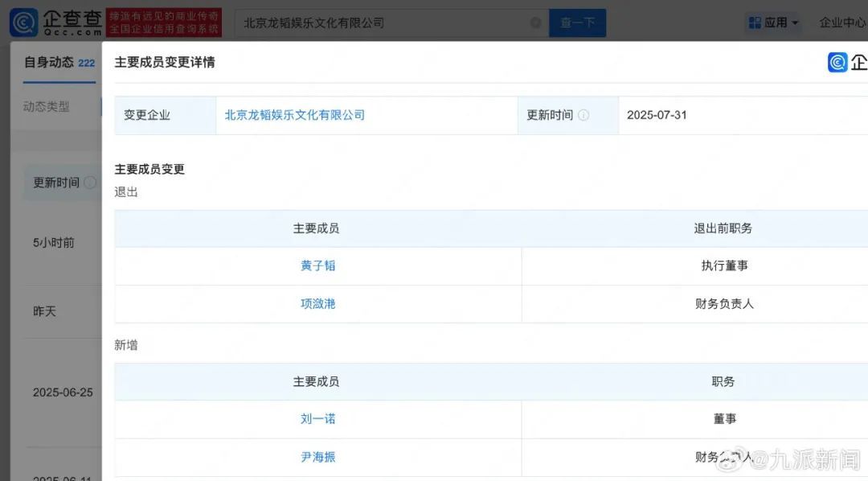The width and height of the screenshot is (868, 481).
Task: Select the 2025-06-25 update entry
Action: point(63,393)
